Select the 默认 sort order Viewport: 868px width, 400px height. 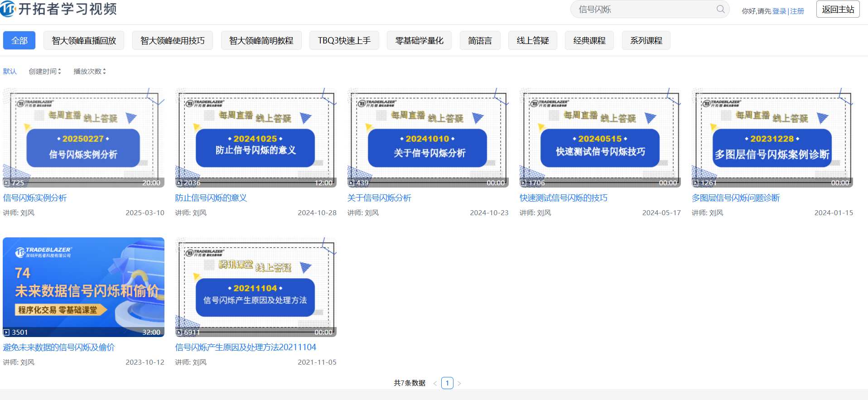10,71
